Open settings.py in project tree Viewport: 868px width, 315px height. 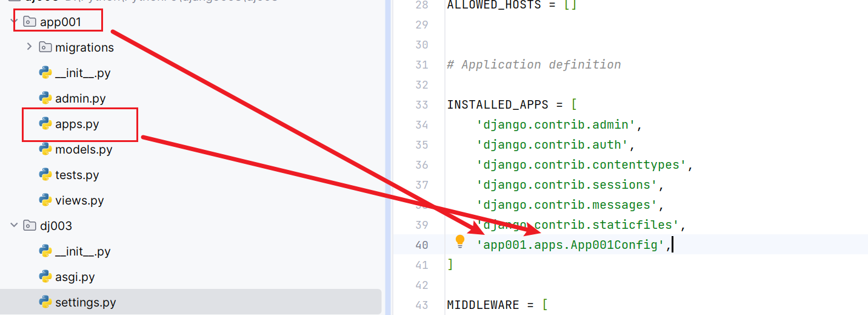85,302
